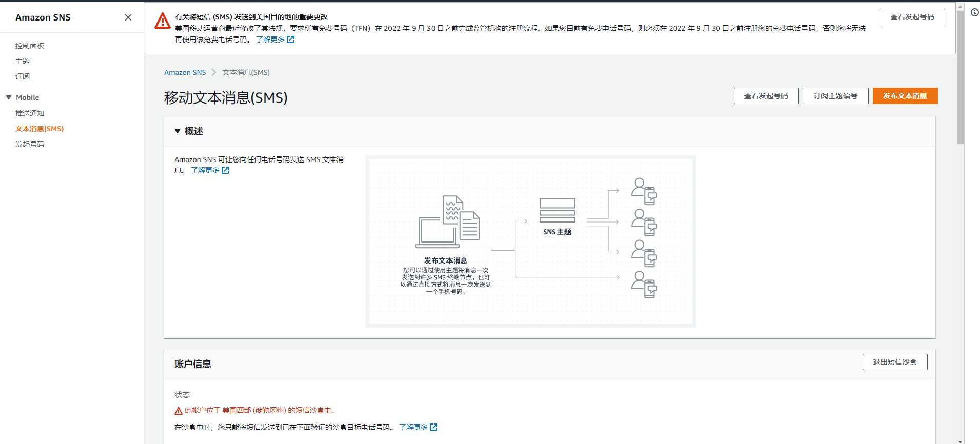The width and height of the screenshot is (980, 444).
Task: Click the 移动文本消息(SMS) page heading
Action: tap(226, 97)
